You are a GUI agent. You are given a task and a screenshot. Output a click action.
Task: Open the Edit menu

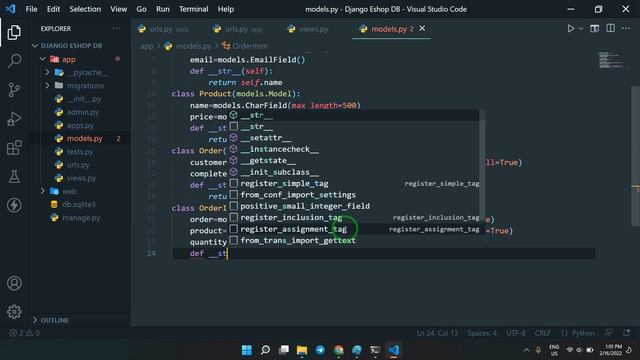53,9
